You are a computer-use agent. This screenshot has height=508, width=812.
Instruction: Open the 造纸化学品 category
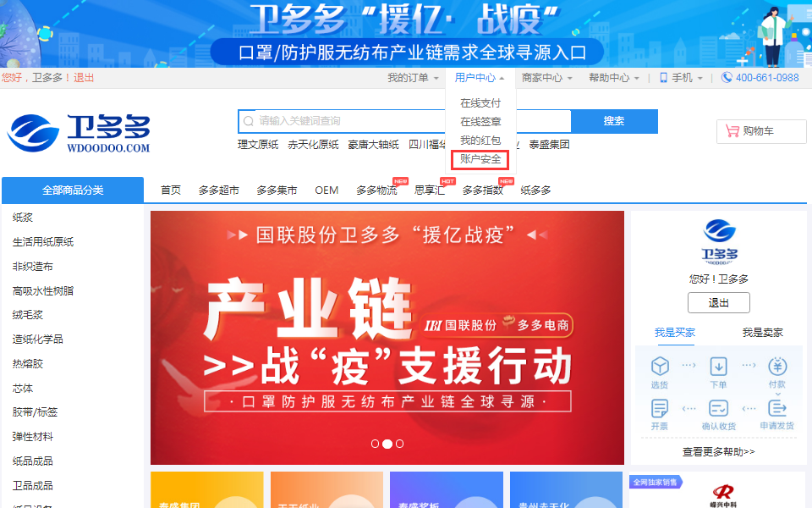pyautogui.click(x=38, y=339)
